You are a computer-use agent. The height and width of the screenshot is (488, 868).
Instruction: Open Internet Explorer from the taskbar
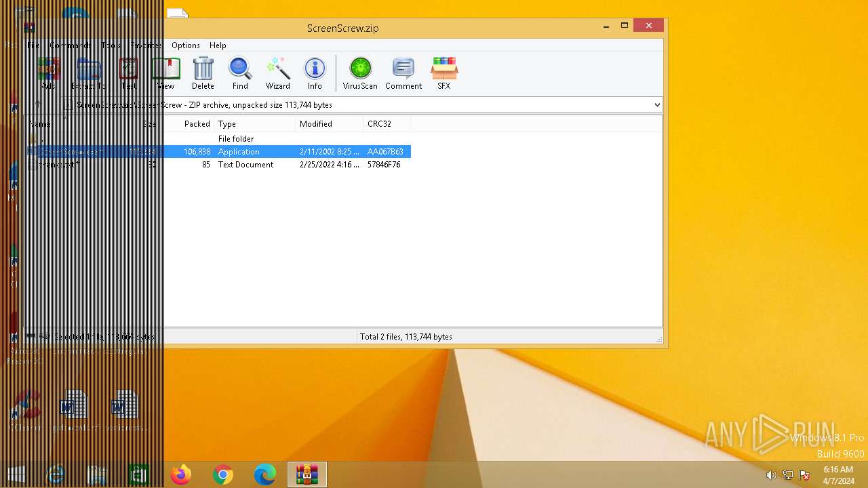[55, 474]
